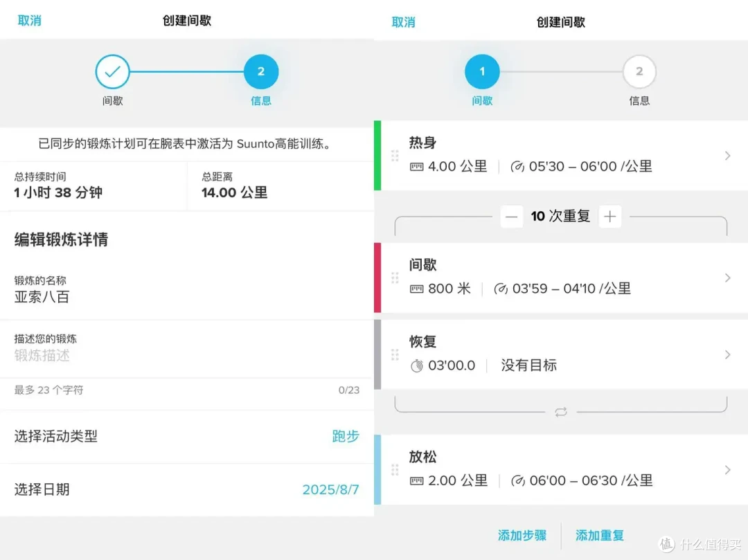This screenshot has width=748, height=560.
Task: Open the 恢复 recovery step chevron
Action: click(x=727, y=354)
